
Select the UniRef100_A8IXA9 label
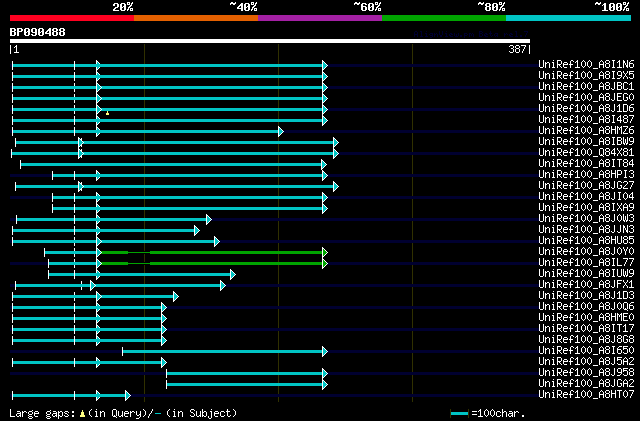tap(586, 208)
